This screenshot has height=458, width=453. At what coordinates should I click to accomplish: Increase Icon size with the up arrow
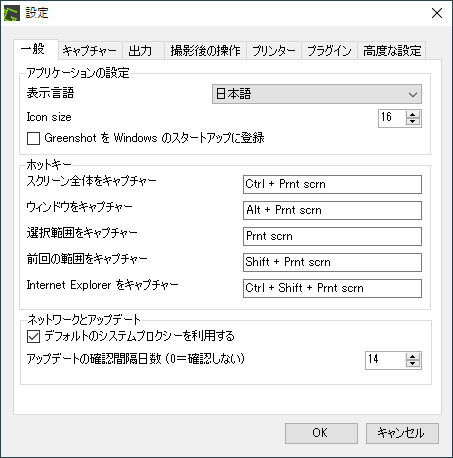click(413, 115)
